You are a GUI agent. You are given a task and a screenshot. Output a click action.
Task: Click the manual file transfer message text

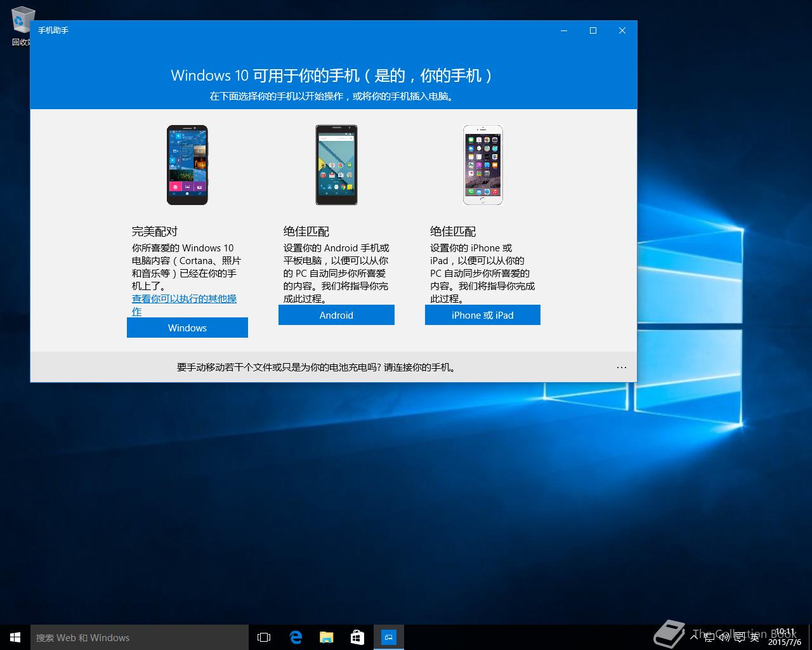pos(317,367)
